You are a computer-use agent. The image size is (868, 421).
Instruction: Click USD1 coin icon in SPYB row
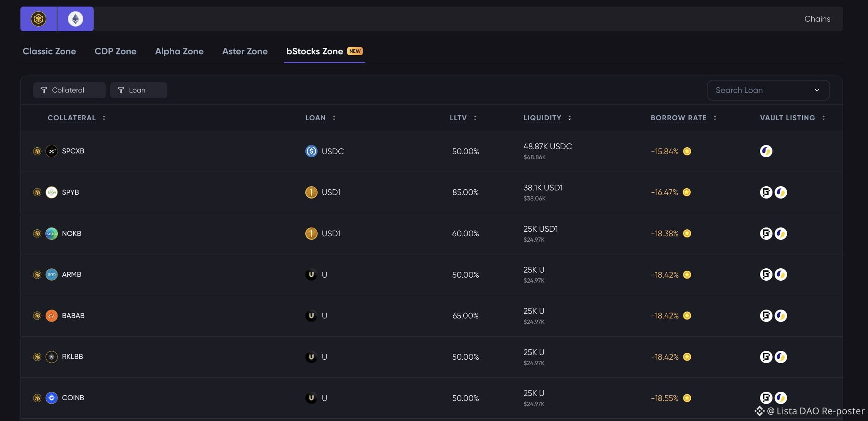click(x=311, y=192)
